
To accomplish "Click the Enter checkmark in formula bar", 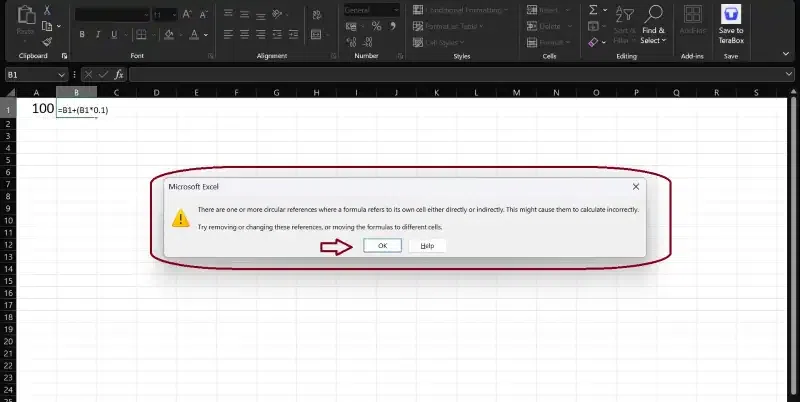I will point(104,75).
